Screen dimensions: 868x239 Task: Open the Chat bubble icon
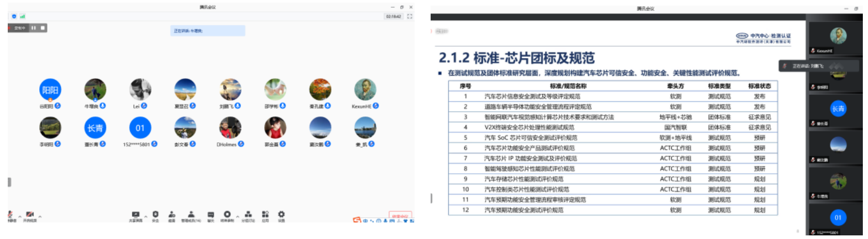(x=211, y=214)
